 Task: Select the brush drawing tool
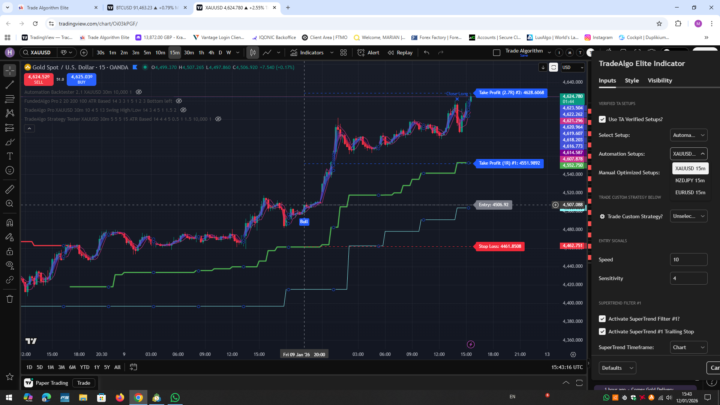pos(10,142)
